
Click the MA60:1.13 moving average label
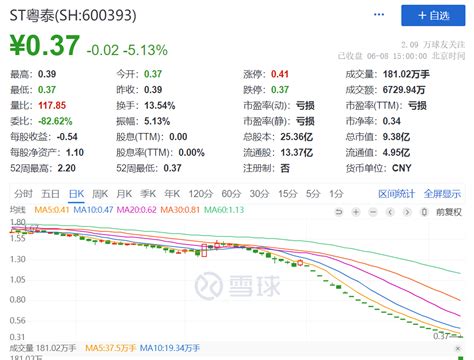[224, 210]
